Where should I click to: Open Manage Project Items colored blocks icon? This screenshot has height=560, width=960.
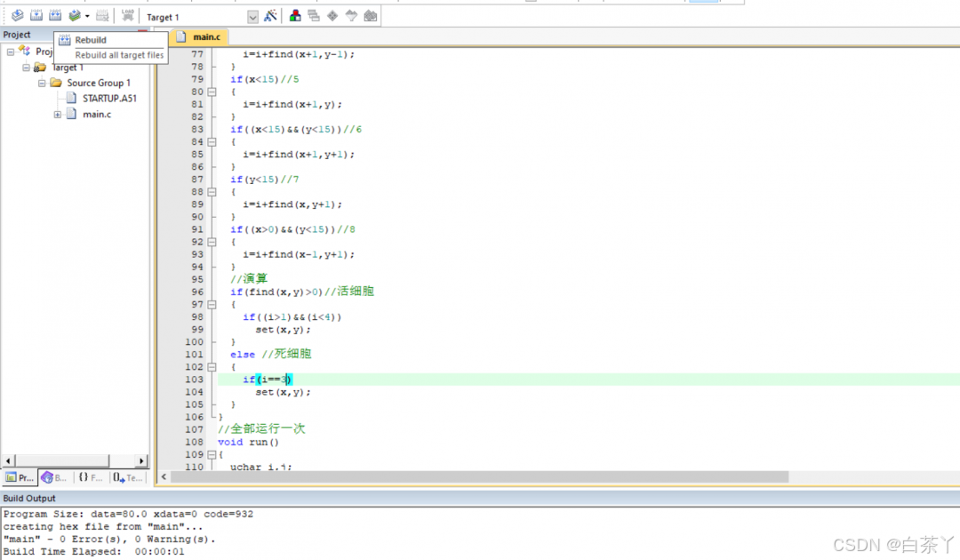pyautogui.click(x=295, y=16)
